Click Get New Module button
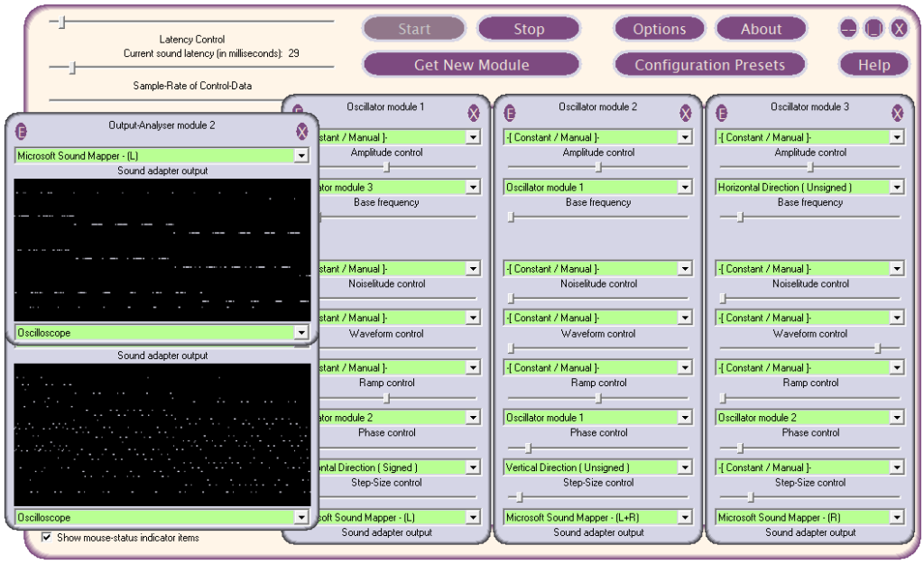The image size is (924, 564). click(x=471, y=65)
